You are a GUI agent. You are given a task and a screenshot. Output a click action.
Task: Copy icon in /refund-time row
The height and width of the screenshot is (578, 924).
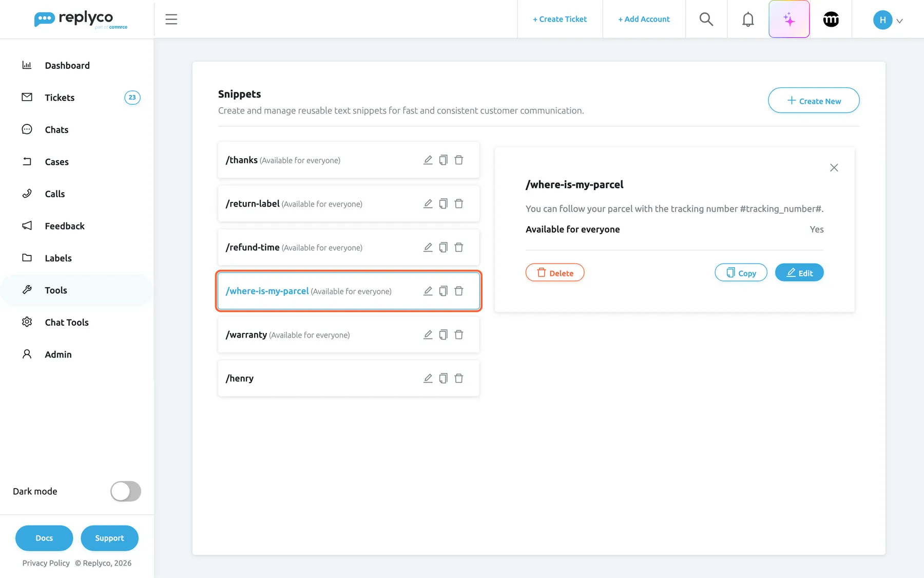pos(444,247)
